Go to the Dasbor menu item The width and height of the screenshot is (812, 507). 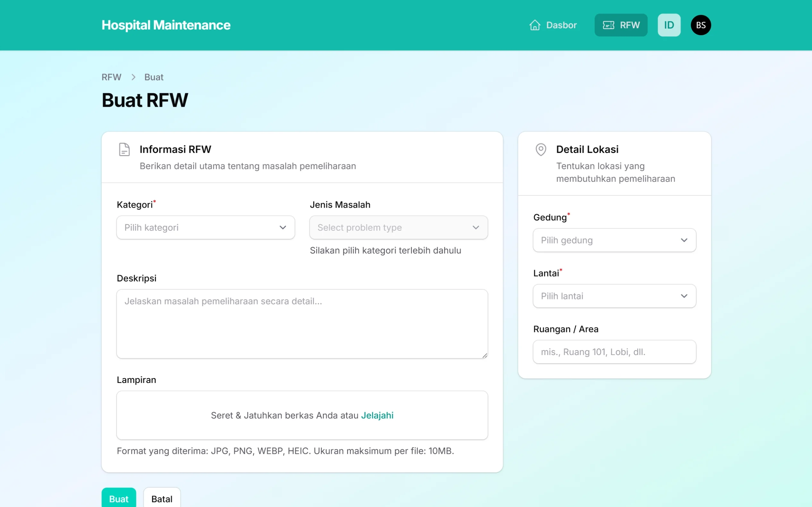561,25
